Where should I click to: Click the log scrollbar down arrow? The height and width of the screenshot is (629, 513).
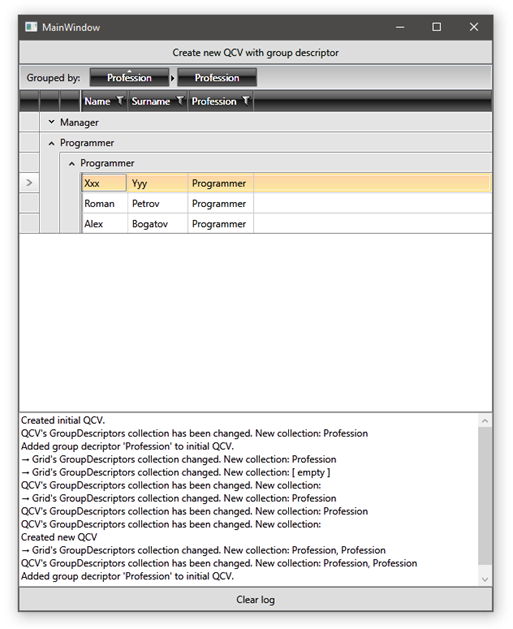tap(485, 579)
